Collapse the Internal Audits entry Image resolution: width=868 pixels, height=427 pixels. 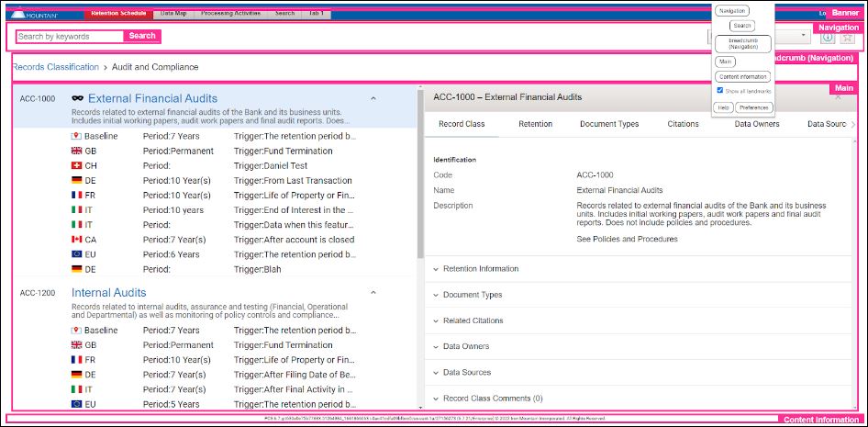(x=373, y=292)
